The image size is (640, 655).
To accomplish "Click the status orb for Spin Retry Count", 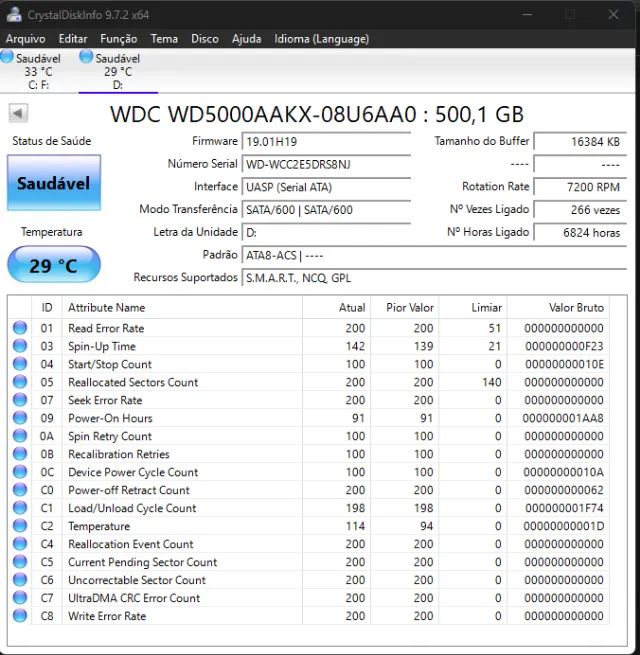I will (20, 436).
